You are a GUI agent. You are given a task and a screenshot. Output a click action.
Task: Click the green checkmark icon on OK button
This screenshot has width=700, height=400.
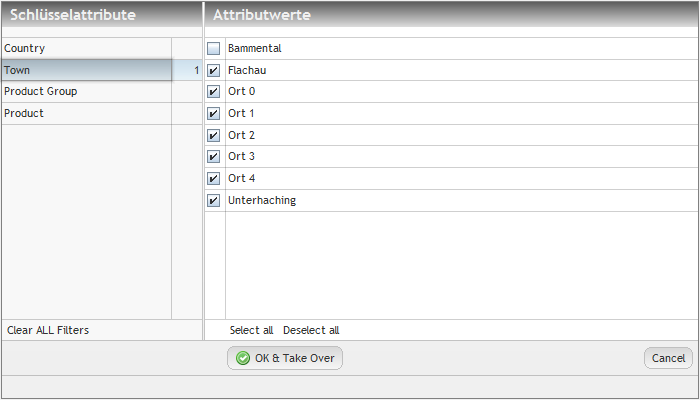(243, 358)
